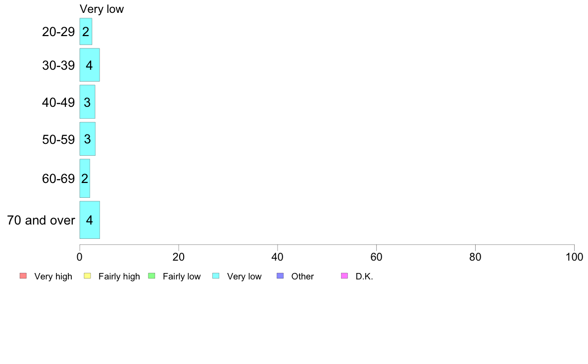This screenshot has width=588, height=364.
Task: Click the 100 tick on x-axis
Action: 574,257
